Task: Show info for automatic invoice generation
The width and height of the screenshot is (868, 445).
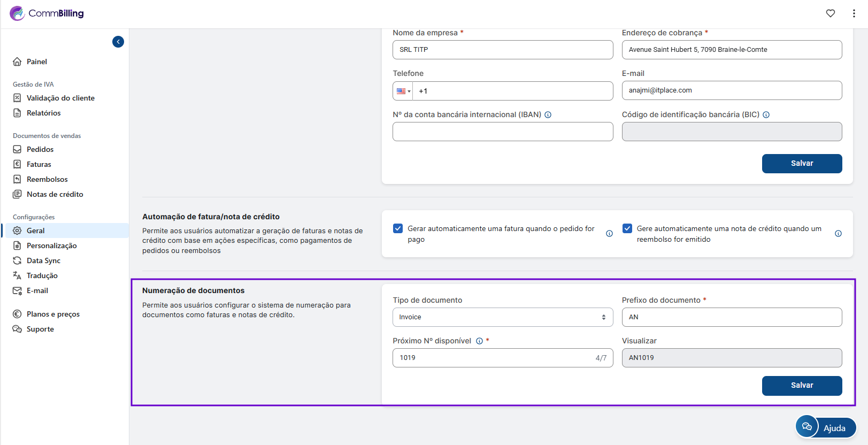Action: (x=609, y=234)
